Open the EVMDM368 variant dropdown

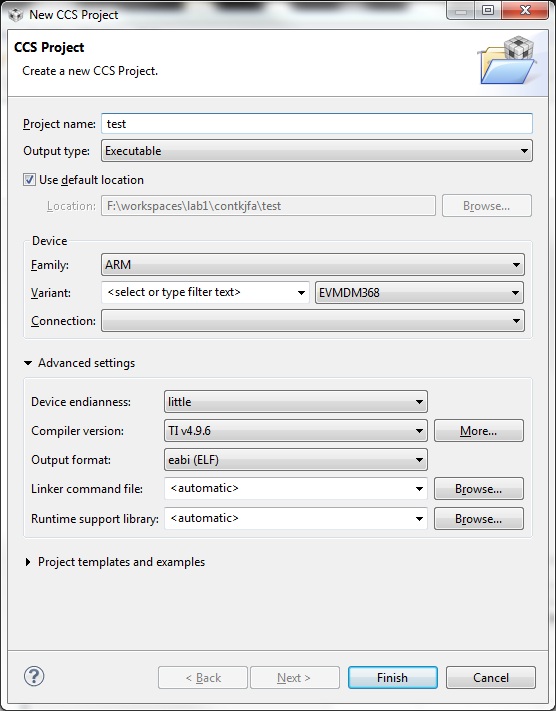click(419, 292)
